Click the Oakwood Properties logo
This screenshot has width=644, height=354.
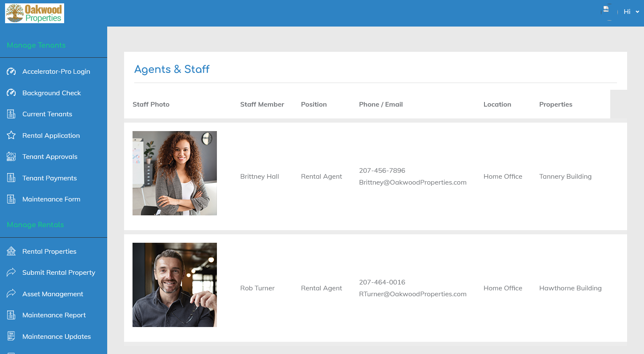click(35, 13)
